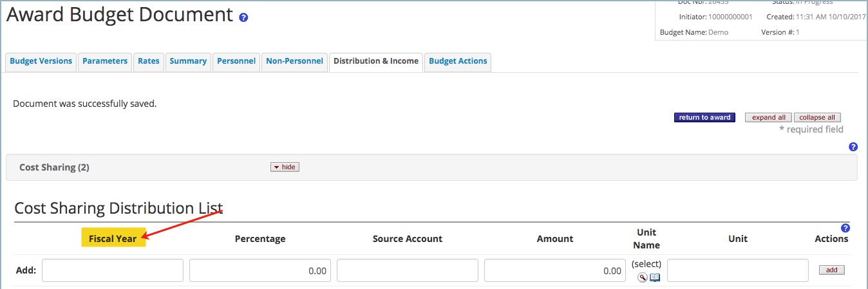Click the Unit input field
Image resolution: width=868 pixels, height=289 pixels.
click(x=738, y=270)
